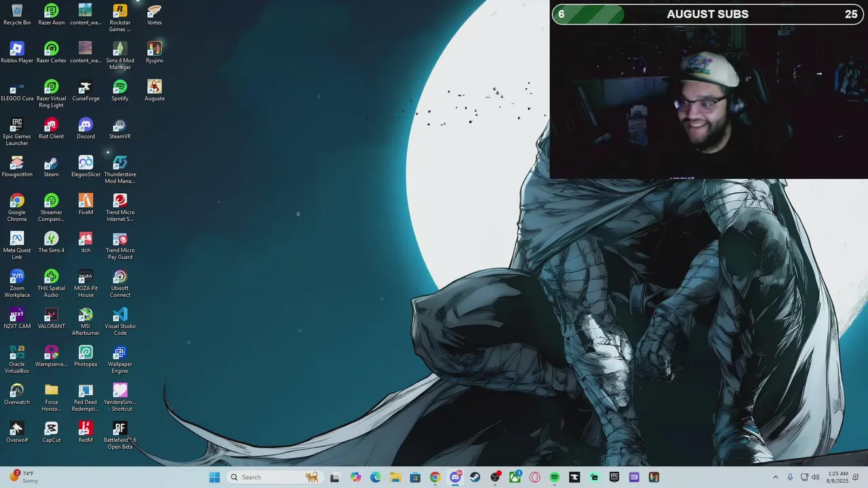Select the Razer Cortex desktop icon
The height and width of the screenshot is (488, 868).
pos(52,52)
